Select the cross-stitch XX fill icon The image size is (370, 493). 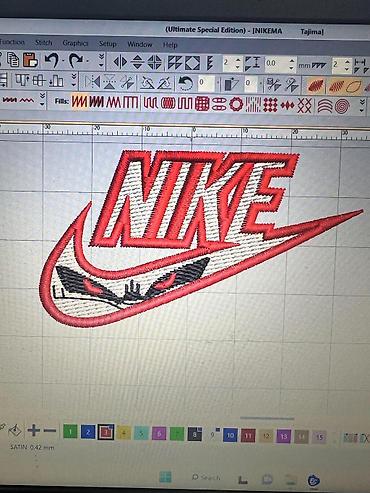coord(304,106)
